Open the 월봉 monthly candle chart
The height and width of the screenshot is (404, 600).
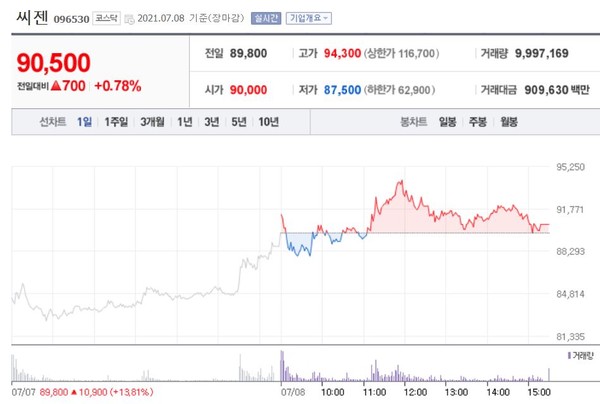(x=509, y=122)
